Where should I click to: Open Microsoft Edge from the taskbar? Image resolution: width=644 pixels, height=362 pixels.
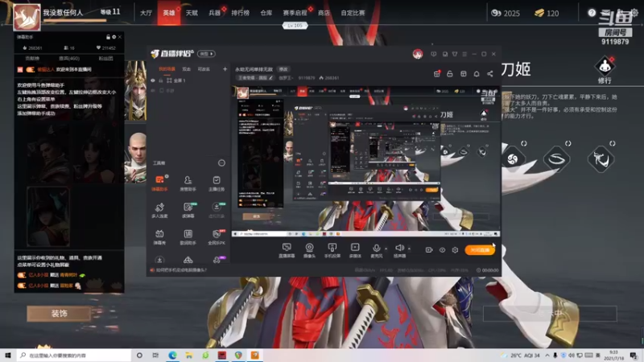point(172,356)
